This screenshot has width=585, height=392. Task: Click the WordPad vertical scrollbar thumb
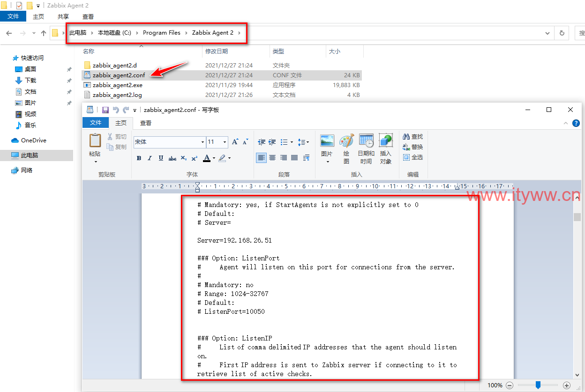[x=577, y=217]
